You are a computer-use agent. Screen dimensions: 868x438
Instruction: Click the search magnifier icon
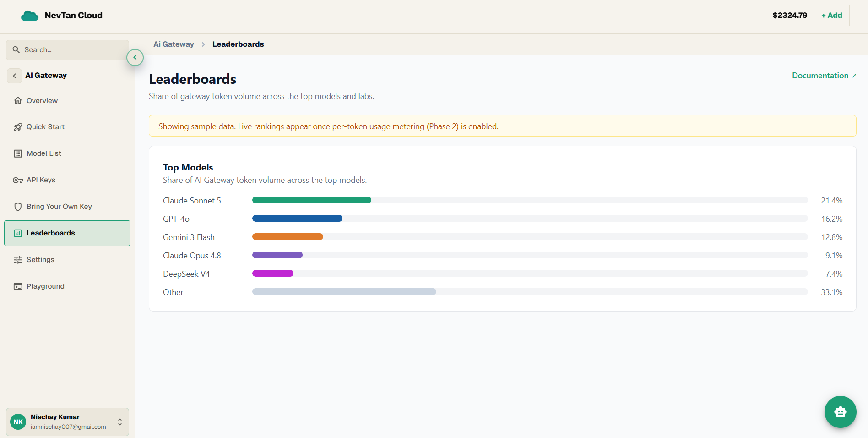pyautogui.click(x=16, y=49)
